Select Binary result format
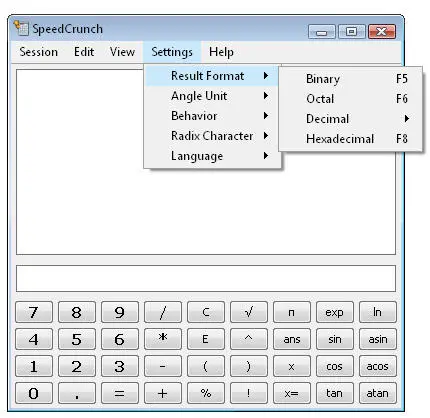 [x=351, y=79]
